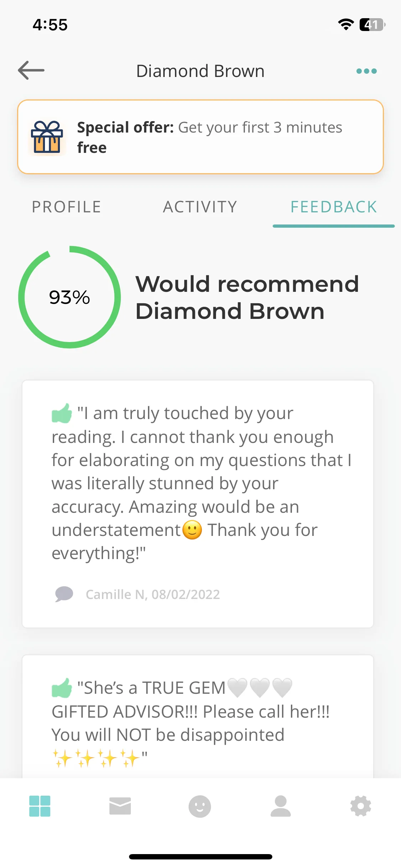Tap the gift box icon
Screen dimensions: 401x868
pos(47,137)
